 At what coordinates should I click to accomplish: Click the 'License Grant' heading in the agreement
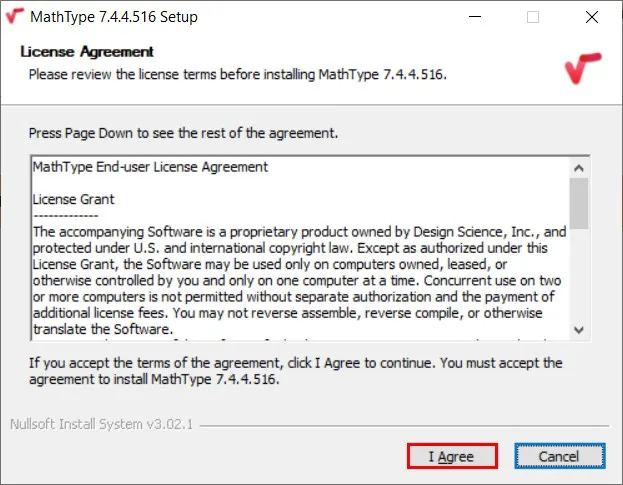click(73, 199)
